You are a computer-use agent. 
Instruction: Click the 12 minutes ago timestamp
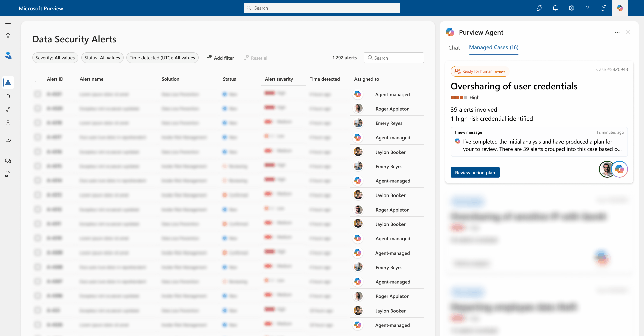(x=610, y=132)
